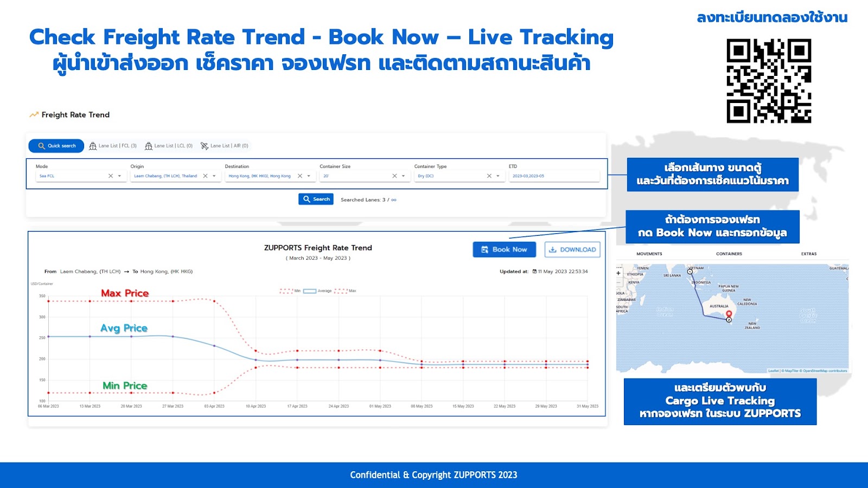
Task: Click the infinity icon beside Searched Lanes
Action: (x=394, y=200)
